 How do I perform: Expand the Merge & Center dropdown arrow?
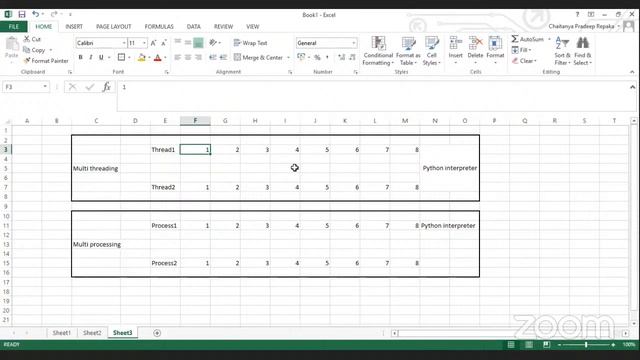pyautogui.click(x=288, y=58)
